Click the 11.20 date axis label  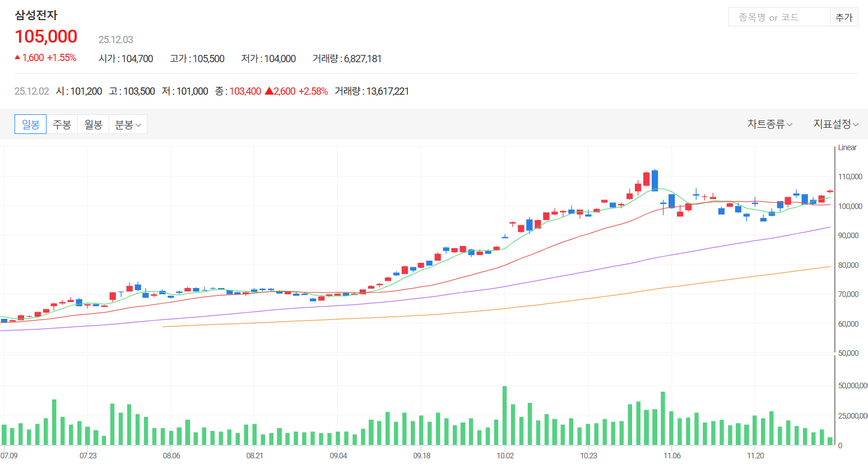click(x=755, y=456)
